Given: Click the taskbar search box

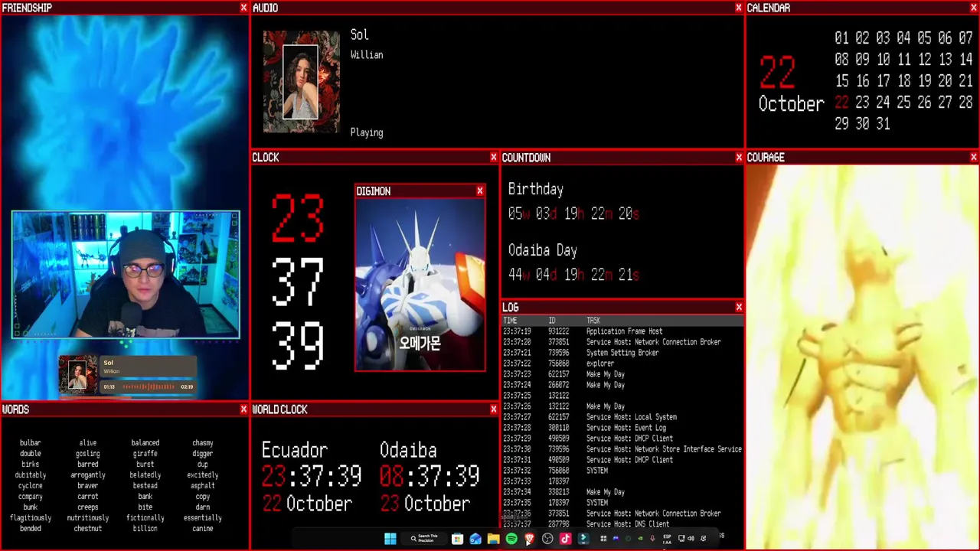Looking at the screenshot, I should [x=423, y=539].
